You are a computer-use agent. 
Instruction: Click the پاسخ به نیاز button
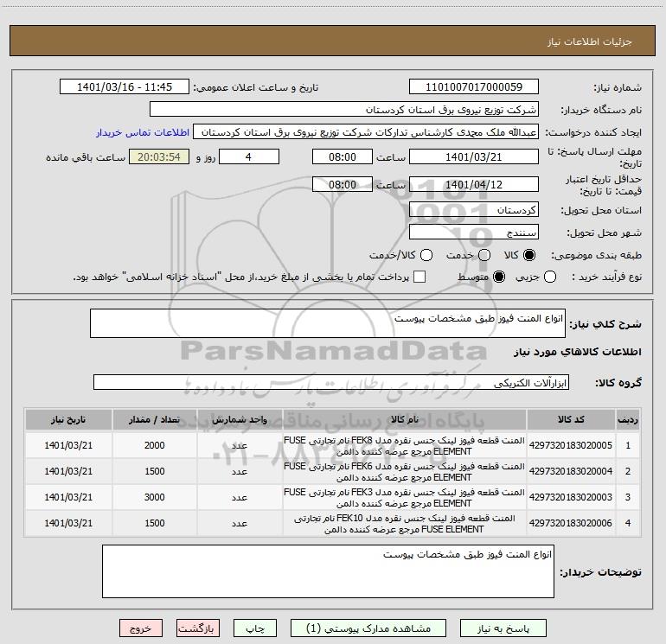tap(503, 628)
